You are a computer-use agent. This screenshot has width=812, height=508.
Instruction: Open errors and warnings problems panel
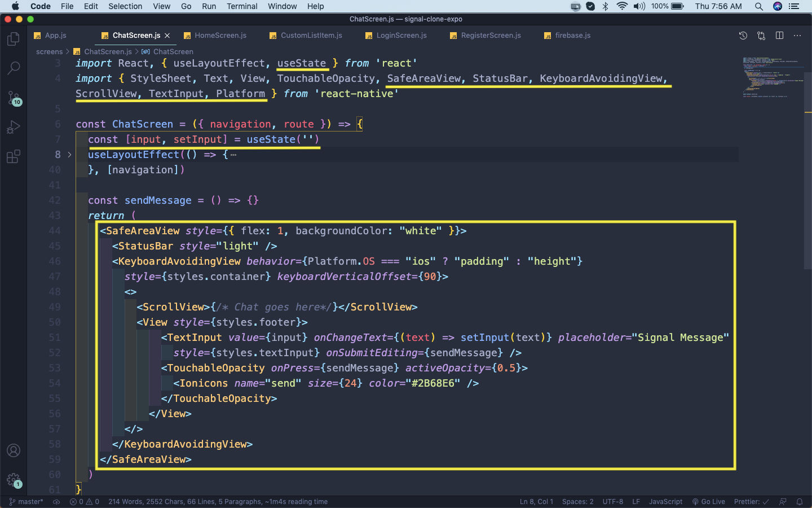coord(85,502)
